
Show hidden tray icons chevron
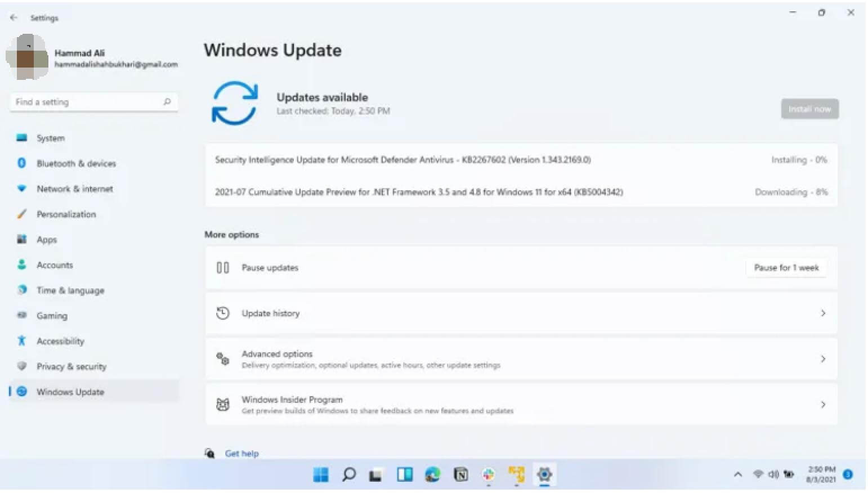coord(738,475)
